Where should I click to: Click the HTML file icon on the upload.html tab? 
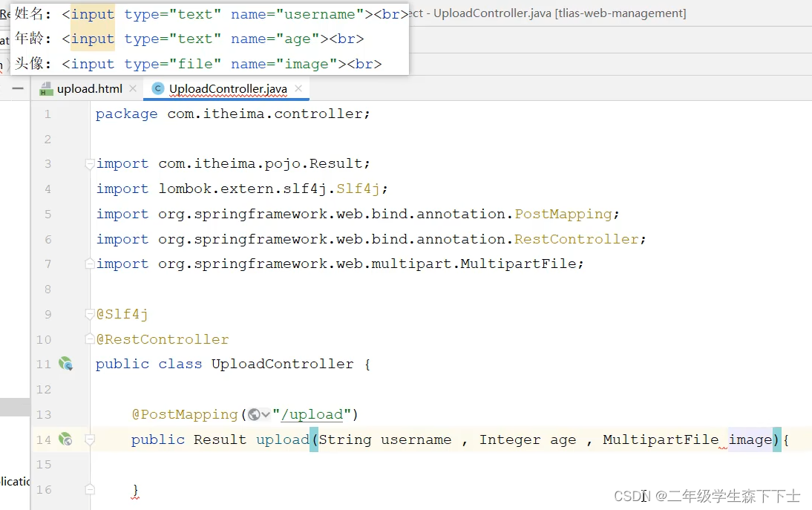pos(47,89)
